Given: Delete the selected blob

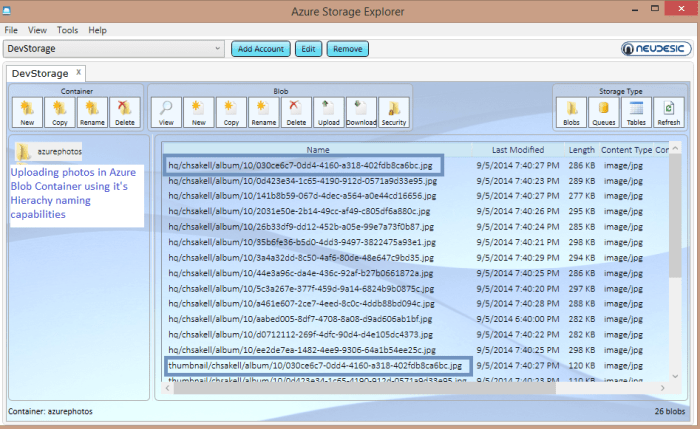Looking at the screenshot, I should [x=296, y=112].
